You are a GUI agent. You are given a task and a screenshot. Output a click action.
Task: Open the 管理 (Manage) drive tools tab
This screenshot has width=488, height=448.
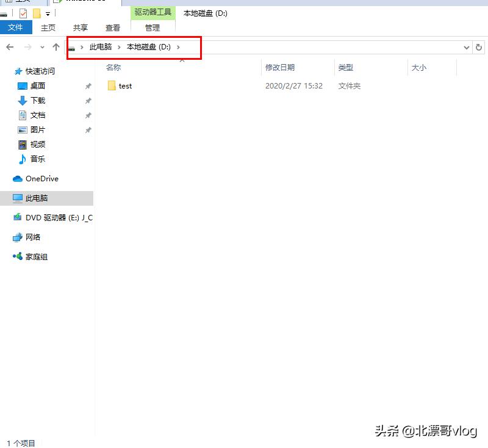click(152, 27)
